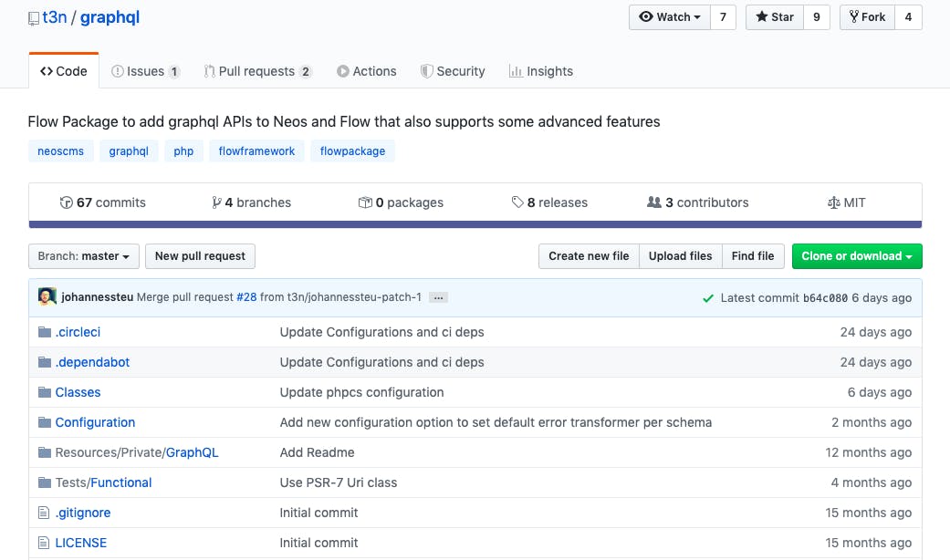Click the language breakdown color bar
Viewport: 950px width, 560px height.
tap(475, 224)
